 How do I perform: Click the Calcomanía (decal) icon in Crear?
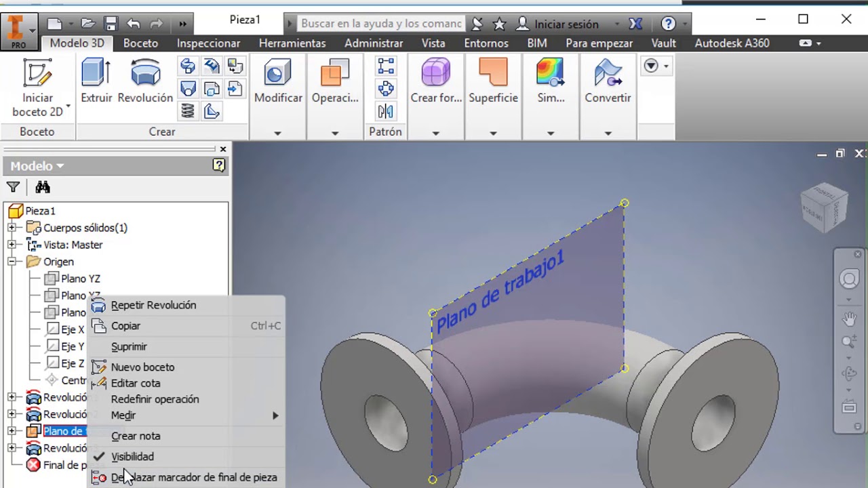tap(235, 66)
